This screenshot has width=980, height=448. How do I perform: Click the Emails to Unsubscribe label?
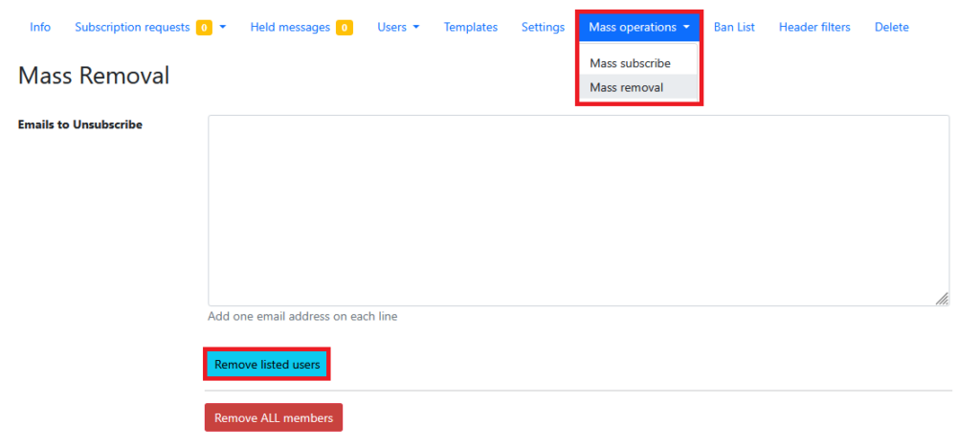click(x=80, y=124)
